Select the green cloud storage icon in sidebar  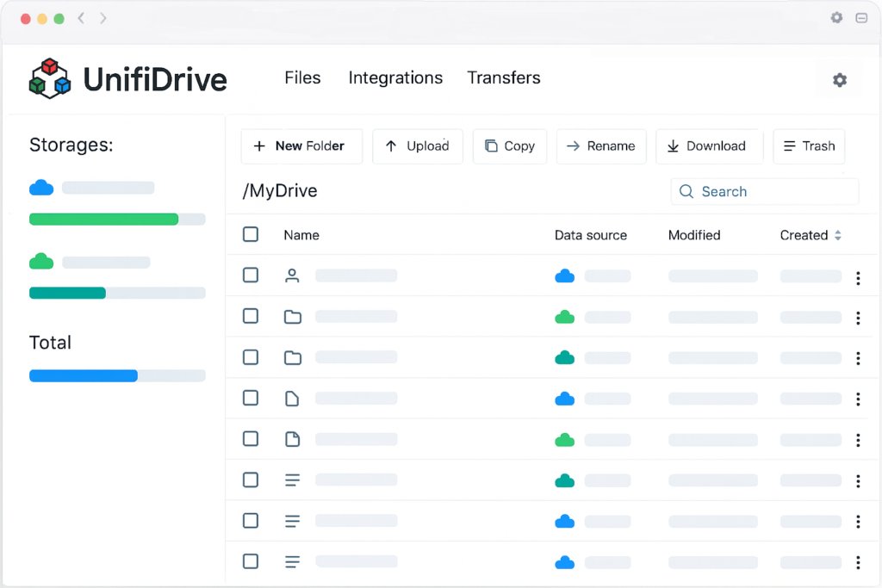point(40,262)
